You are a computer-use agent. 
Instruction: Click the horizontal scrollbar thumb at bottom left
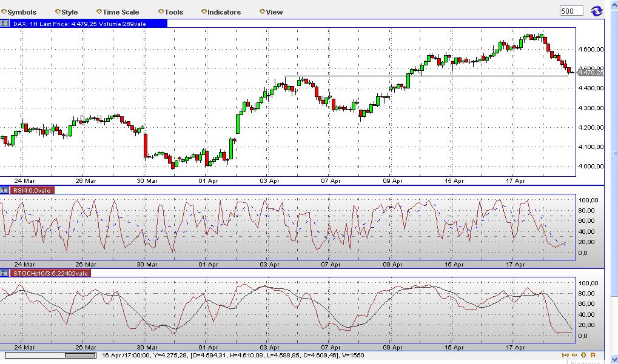click(81, 356)
